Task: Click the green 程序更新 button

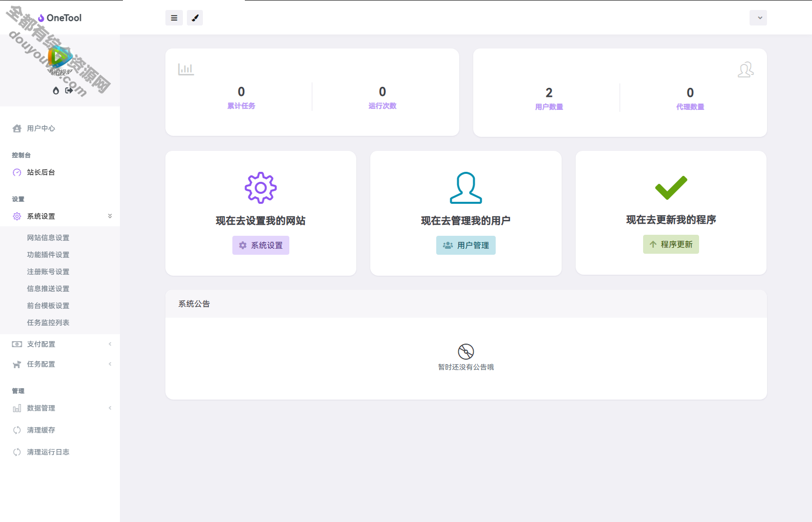Action: pyautogui.click(x=671, y=244)
